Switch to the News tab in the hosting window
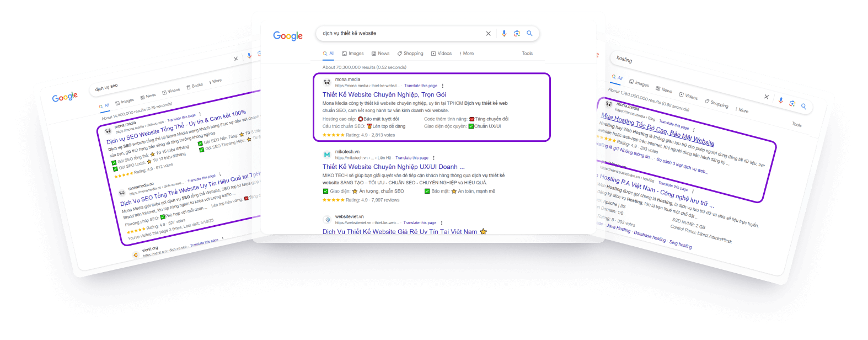The image size is (868, 340). tap(664, 90)
